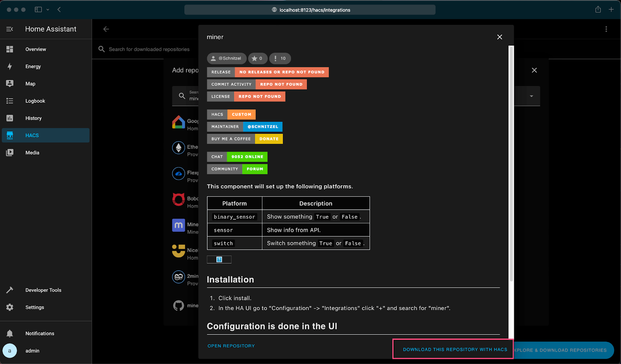The image size is (621, 364).
Task: Click the @Schnitzel author chip
Action: pos(227,58)
